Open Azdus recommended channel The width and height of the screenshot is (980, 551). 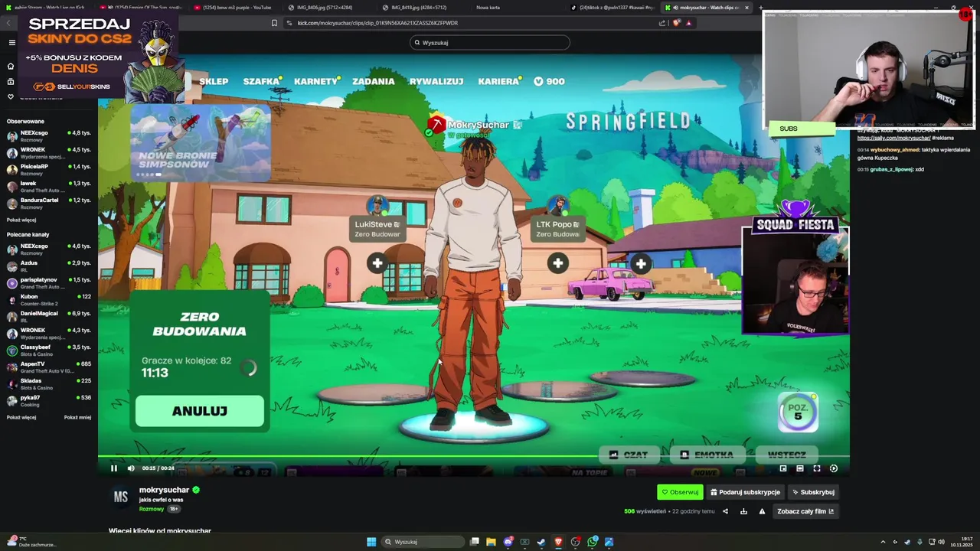point(48,266)
